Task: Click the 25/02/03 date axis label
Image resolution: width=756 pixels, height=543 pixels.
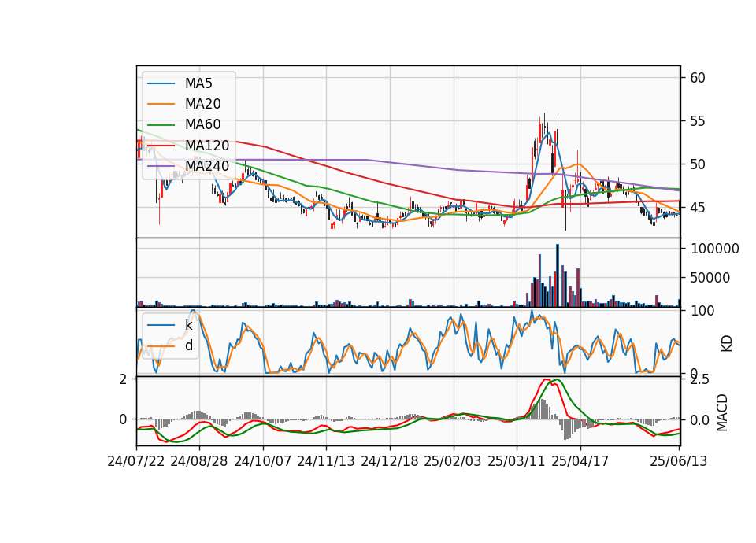Action: (453, 461)
